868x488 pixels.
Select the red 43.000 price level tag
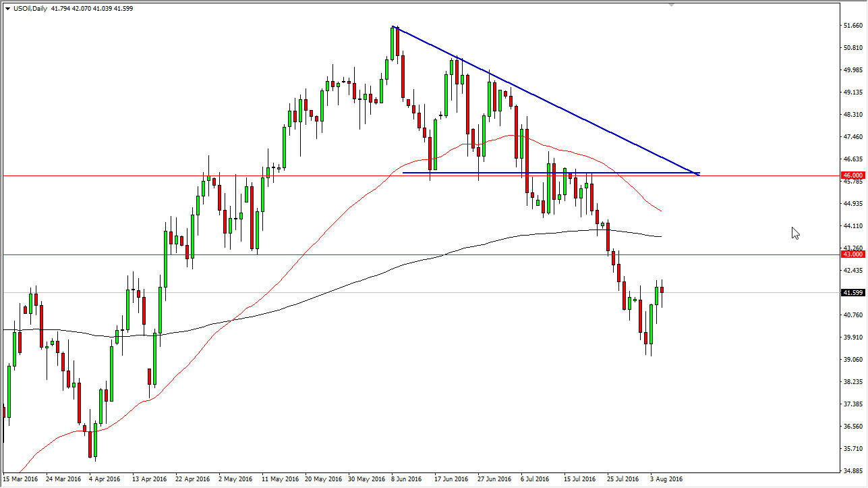[852, 254]
